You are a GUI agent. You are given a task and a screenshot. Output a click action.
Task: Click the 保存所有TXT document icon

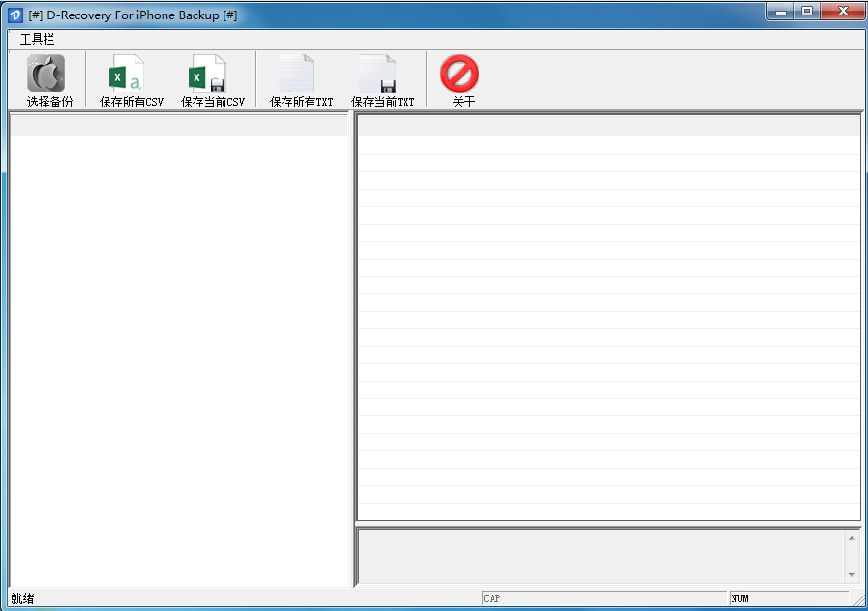(296, 74)
